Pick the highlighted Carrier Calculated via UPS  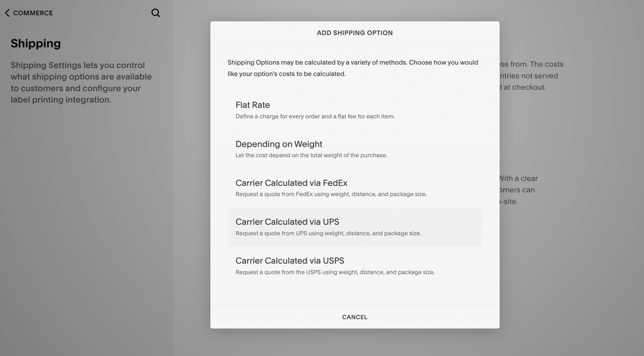click(x=287, y=222)
